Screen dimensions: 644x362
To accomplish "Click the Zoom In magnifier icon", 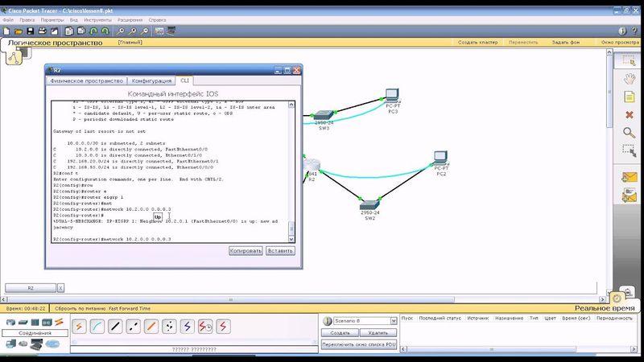I will 120,31.
